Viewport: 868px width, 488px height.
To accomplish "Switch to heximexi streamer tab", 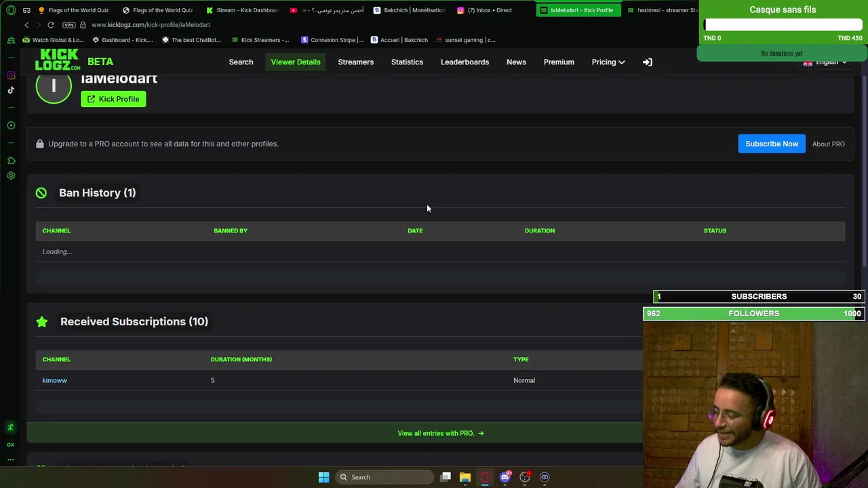I will [662, 10].
